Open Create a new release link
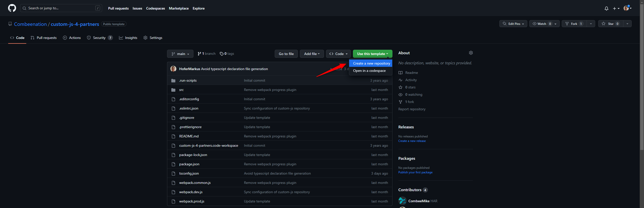The image size is (644, 208). point(412,141)
